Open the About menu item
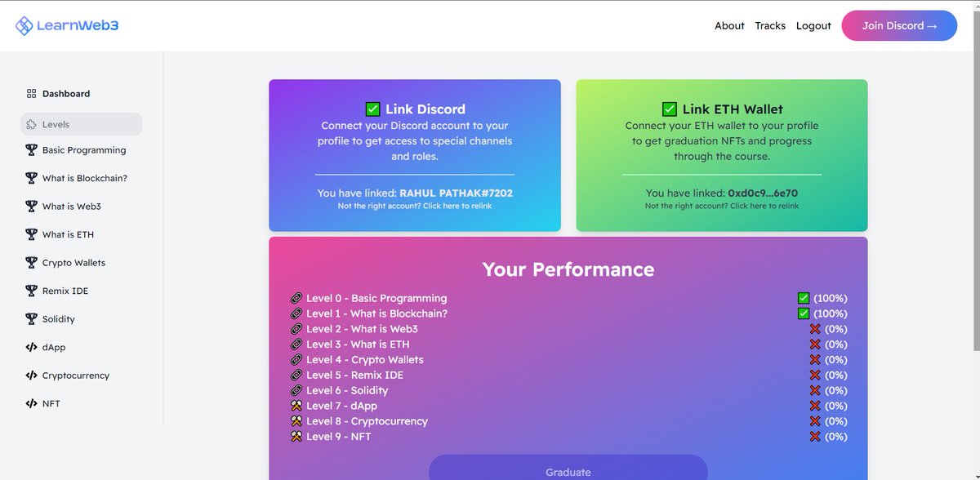 pos(729,25)
